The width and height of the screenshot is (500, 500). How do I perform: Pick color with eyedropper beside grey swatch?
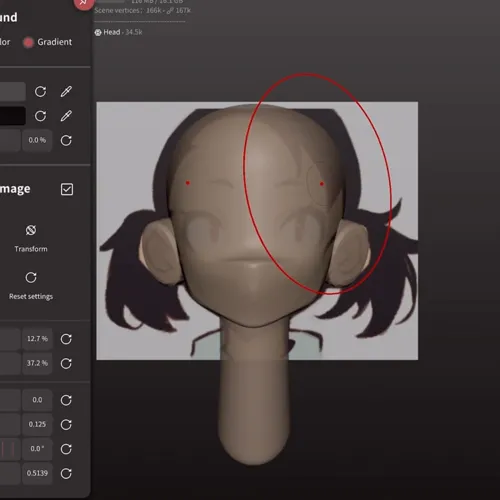(66, 91)
